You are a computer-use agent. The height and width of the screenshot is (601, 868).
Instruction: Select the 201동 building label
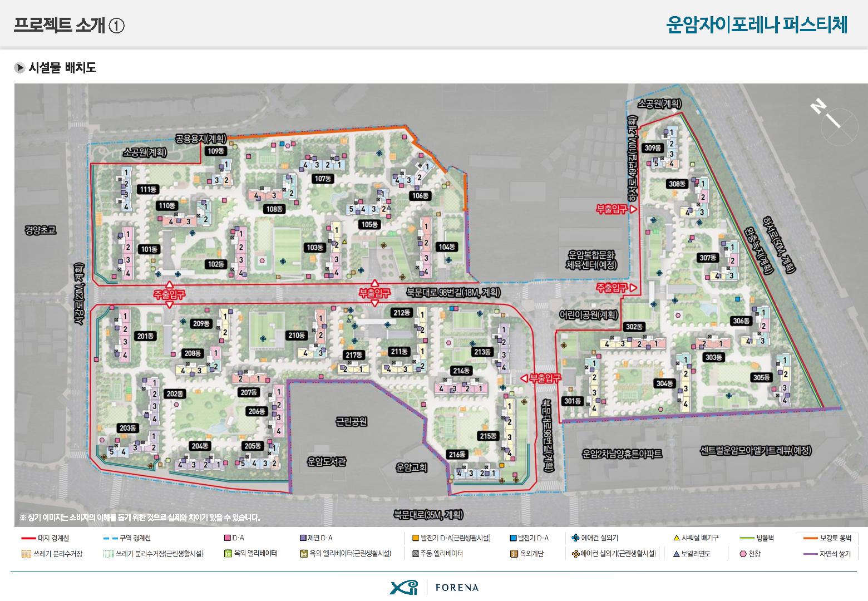click(146, 336)
